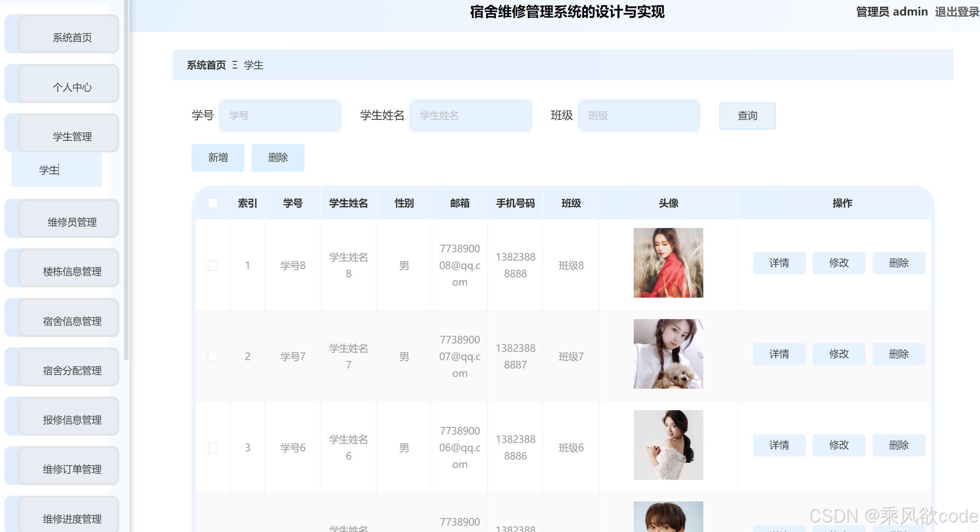Select the row 3 checkbox for 学号6
980x532 pixels.
pyautogui.click(x=213, y=448)
